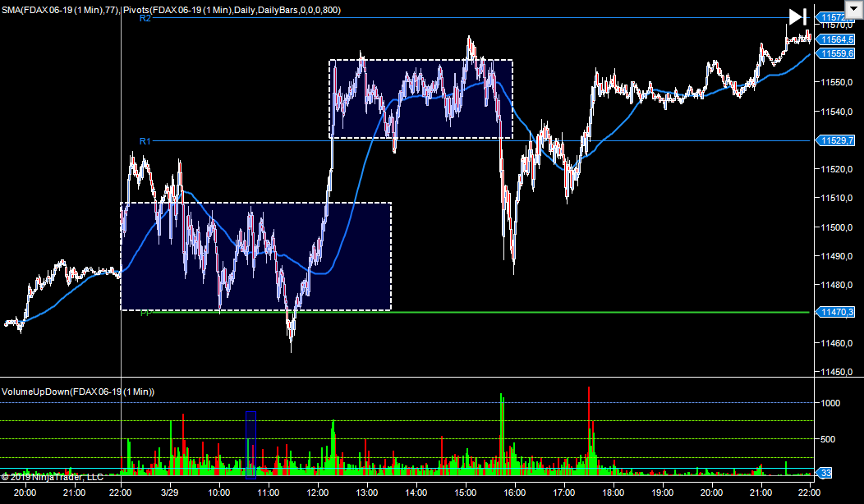This screenshot has height=504, width=864.
Task: Select the green 11470,3 pivot price marker
Action: coord(836,312)
